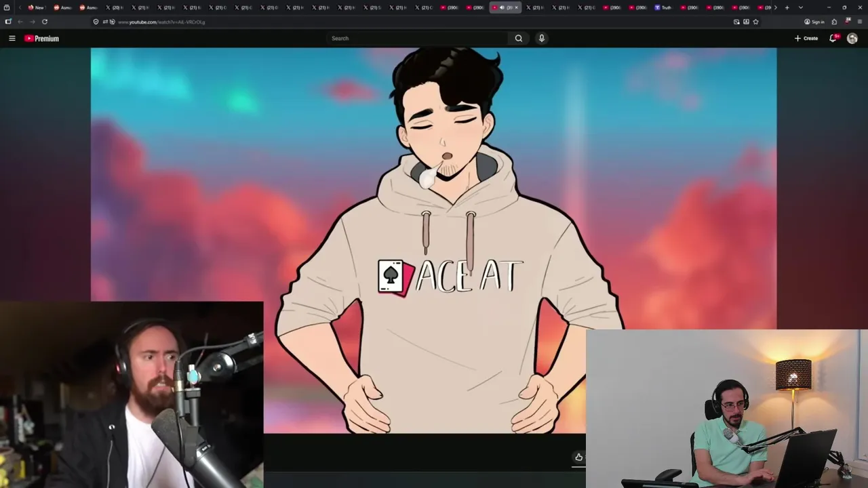Go forward in browser history
The image size is (868, 488).
tap(33, 22)
